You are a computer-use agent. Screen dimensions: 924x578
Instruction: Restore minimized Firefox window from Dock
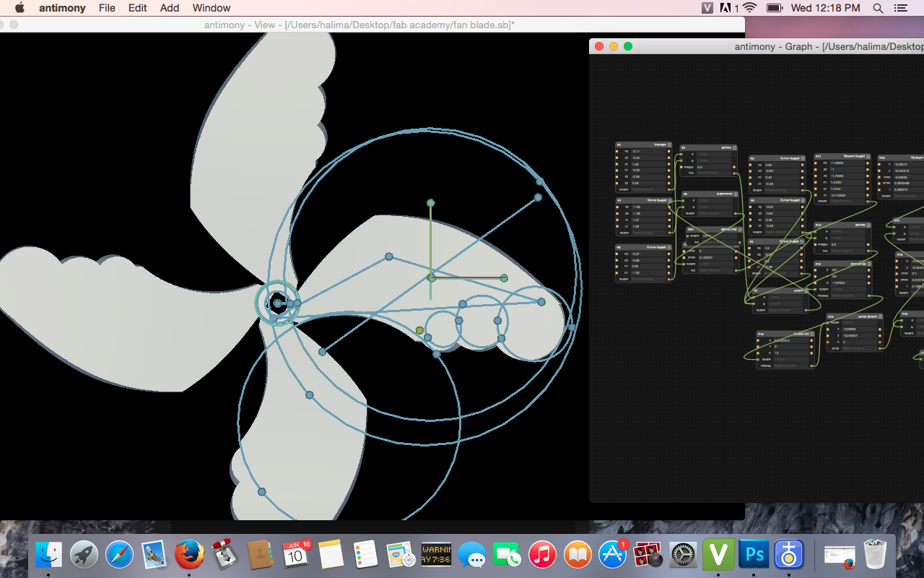(x=840, y=556)
